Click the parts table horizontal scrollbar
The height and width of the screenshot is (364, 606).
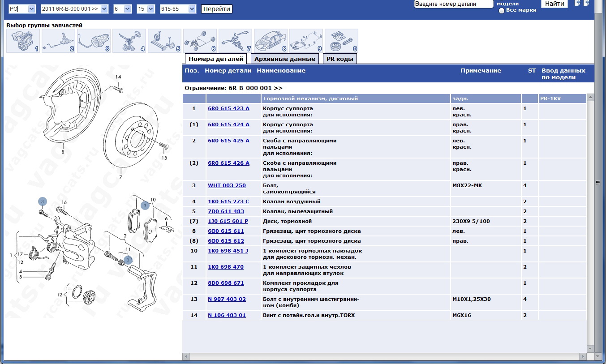point(385,356)
